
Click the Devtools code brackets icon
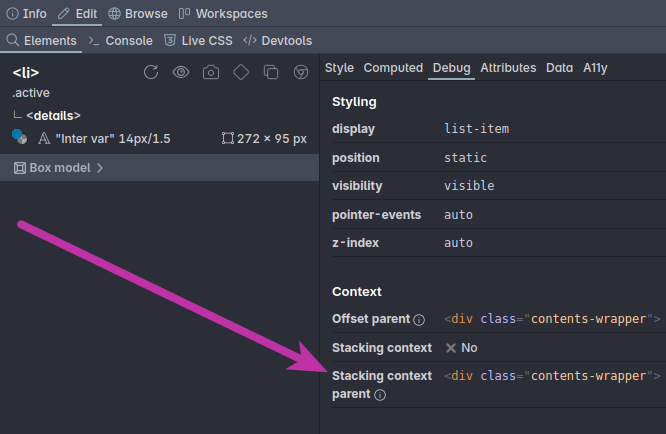(x=250, y=40)
